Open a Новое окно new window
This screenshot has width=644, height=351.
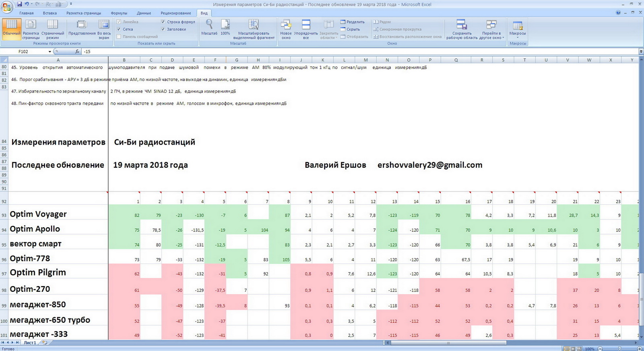286,29
